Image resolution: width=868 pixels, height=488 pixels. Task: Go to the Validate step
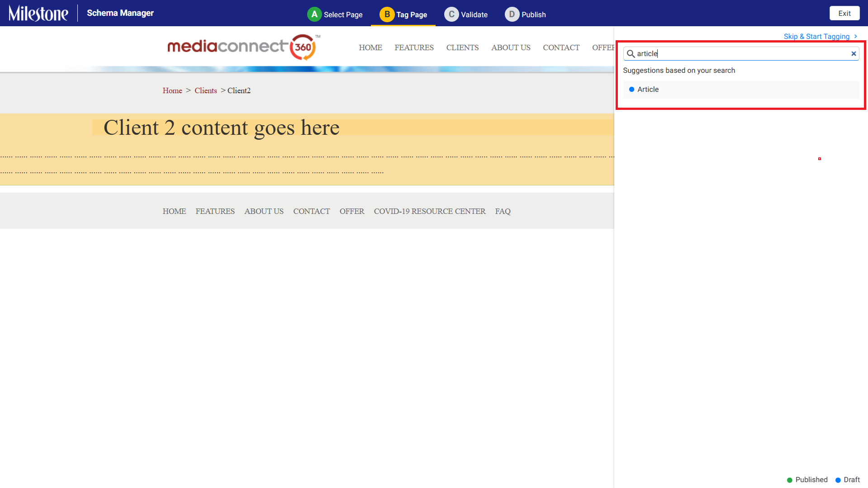pyautogui.click(x=466, y=14)
